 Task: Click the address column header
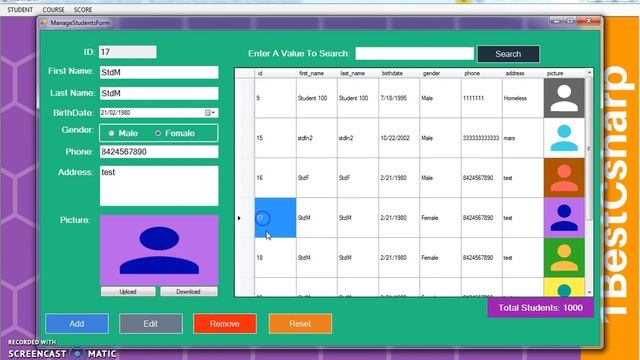[523, 73]
